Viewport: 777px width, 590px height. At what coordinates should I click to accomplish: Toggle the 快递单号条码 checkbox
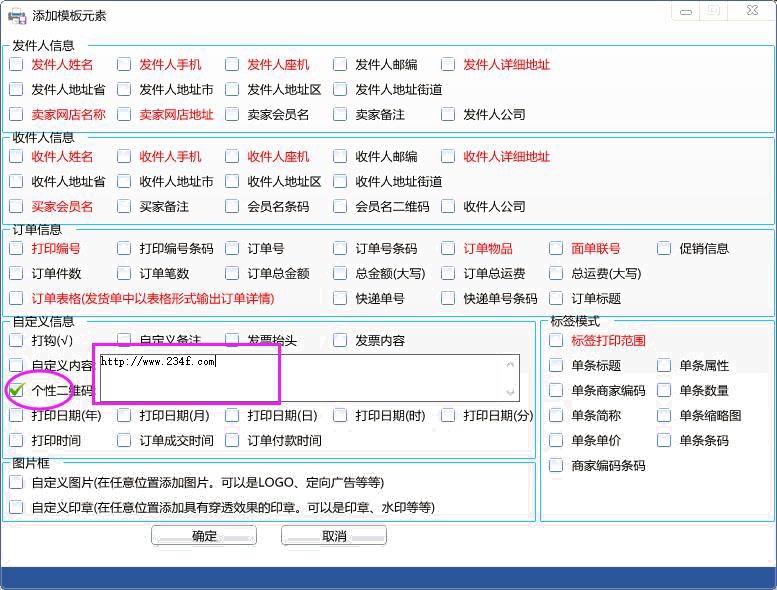click(x=449, y=298)
